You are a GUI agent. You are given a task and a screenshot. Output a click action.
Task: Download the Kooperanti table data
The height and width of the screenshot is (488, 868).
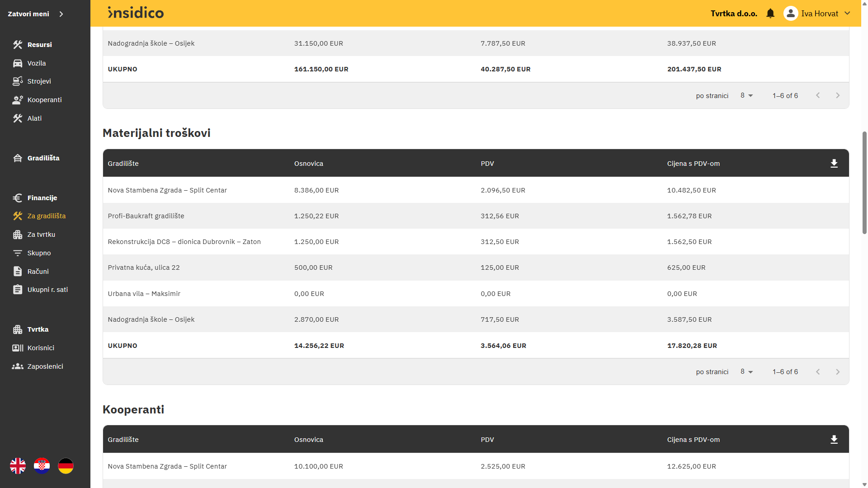834,440
